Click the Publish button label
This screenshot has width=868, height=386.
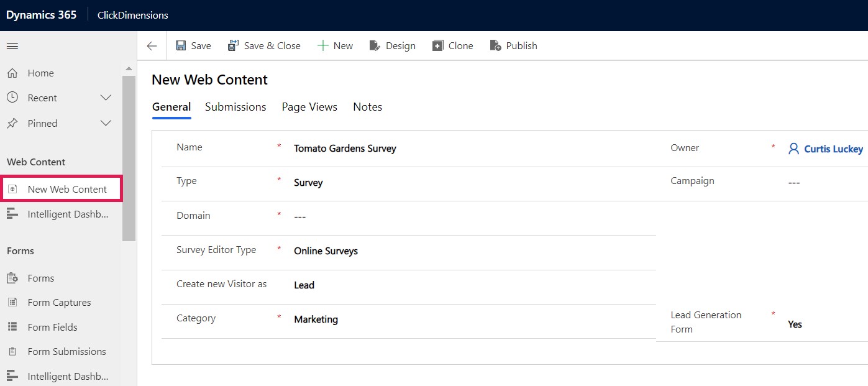521,46
